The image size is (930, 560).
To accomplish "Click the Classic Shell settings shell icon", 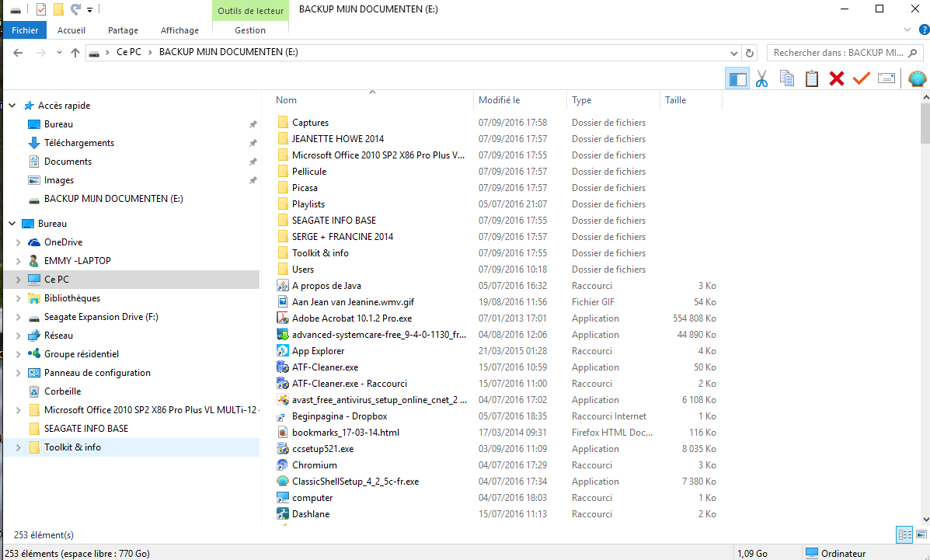I will pyautogui.click(x=917, y=78).
